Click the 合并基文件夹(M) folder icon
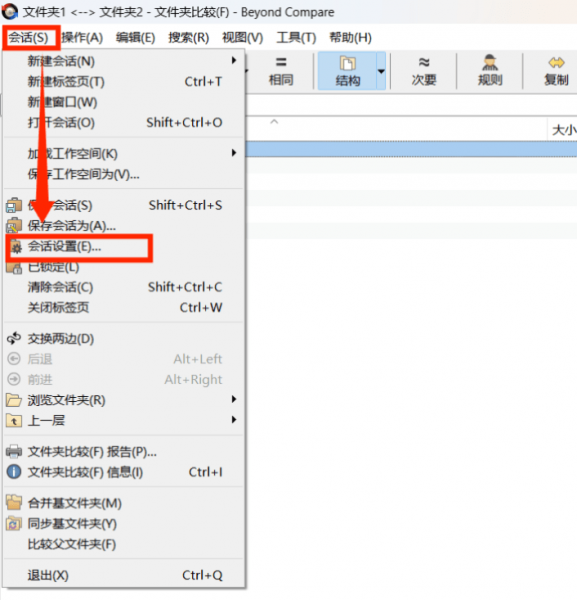This screenshot has height=600, width=577. tap(14, 502)
